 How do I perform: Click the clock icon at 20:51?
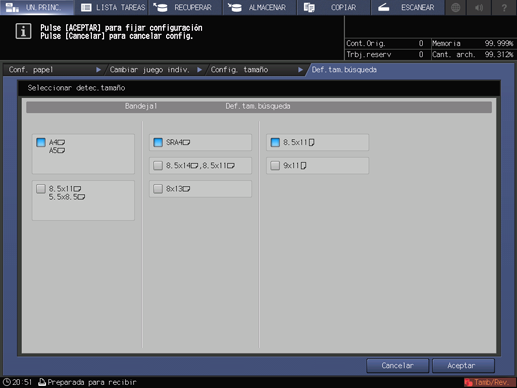(7, 382)
